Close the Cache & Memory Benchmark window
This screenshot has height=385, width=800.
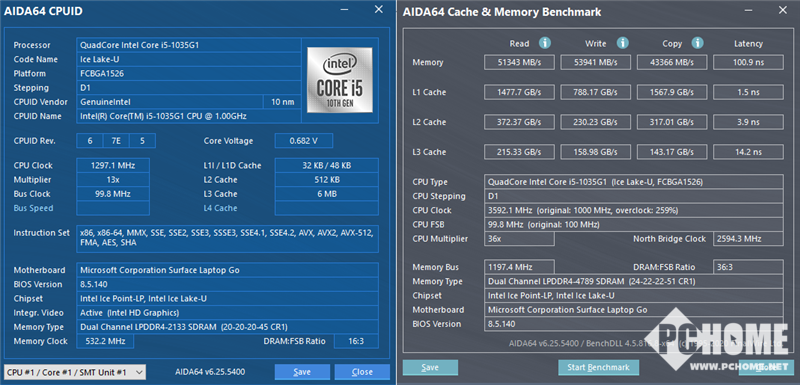[782, 10]
